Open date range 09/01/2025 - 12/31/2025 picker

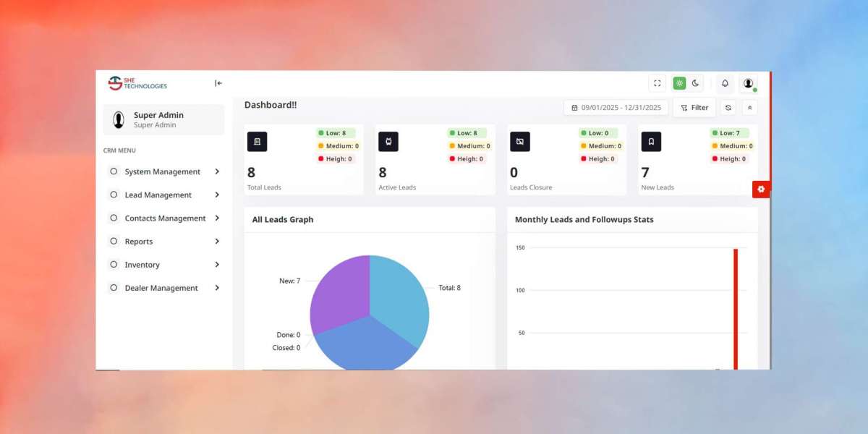(616, 108)
